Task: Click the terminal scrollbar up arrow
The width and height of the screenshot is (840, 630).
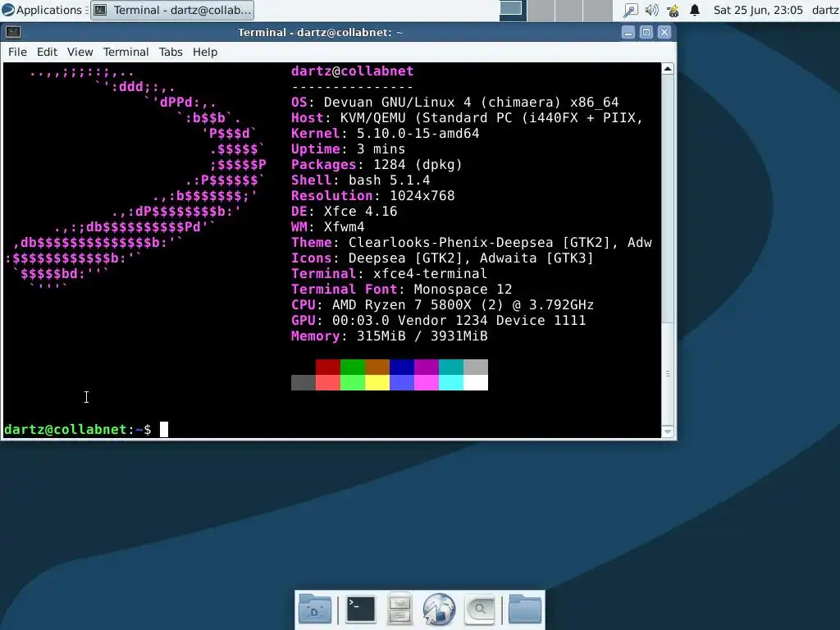Action: click(668, 69)
